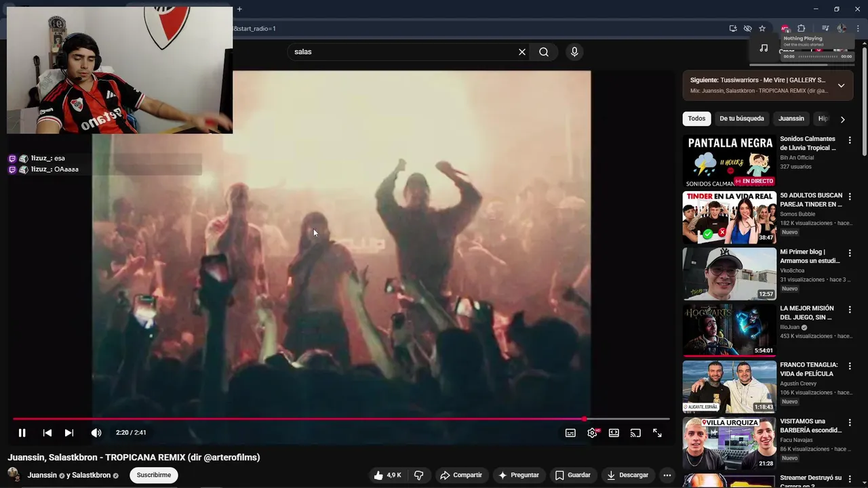Download the video with Descargar
Image resolution: width=868 pixels, height=488 pixels.
628,475
